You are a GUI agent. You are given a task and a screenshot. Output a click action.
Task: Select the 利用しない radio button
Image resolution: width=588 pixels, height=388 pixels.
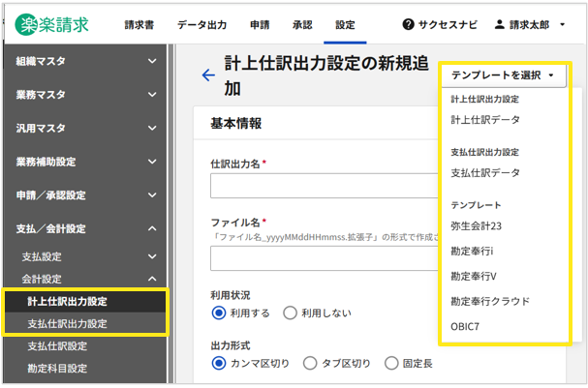click(290, 313)
